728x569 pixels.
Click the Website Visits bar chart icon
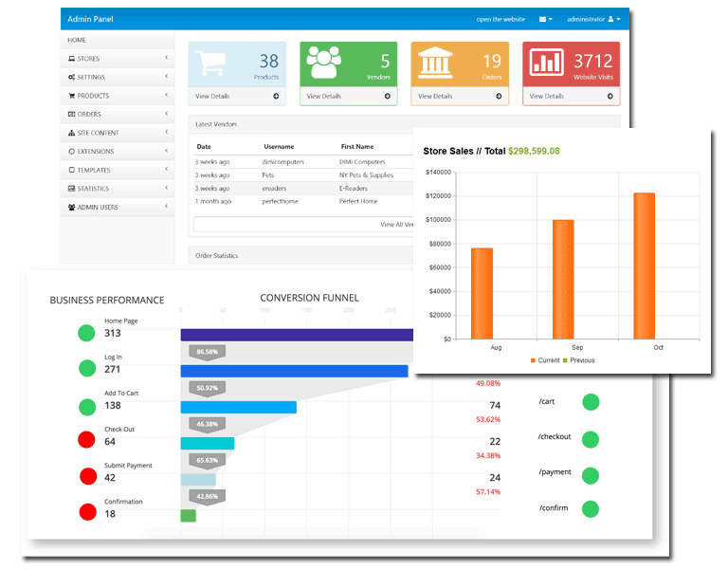coord(546,63)
